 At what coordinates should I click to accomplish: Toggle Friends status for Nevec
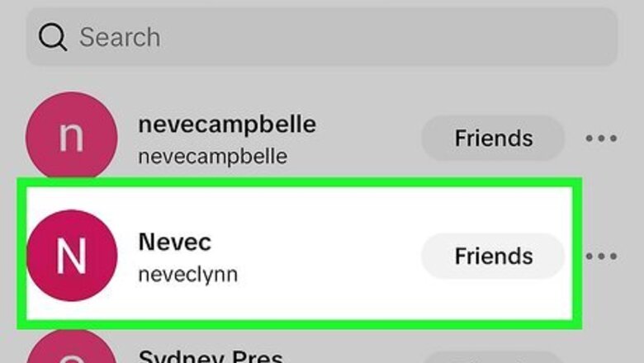click(493, 257)
